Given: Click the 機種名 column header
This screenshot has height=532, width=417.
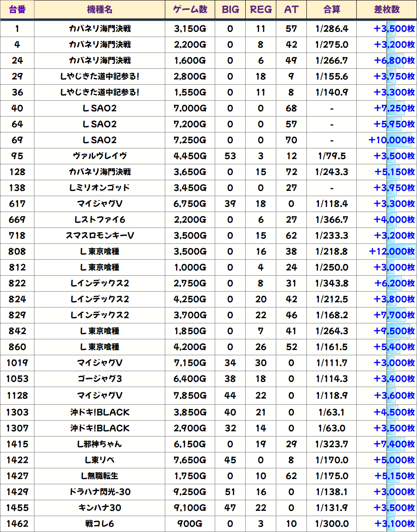Looking at the screenshot, I should tap(99, 9).
